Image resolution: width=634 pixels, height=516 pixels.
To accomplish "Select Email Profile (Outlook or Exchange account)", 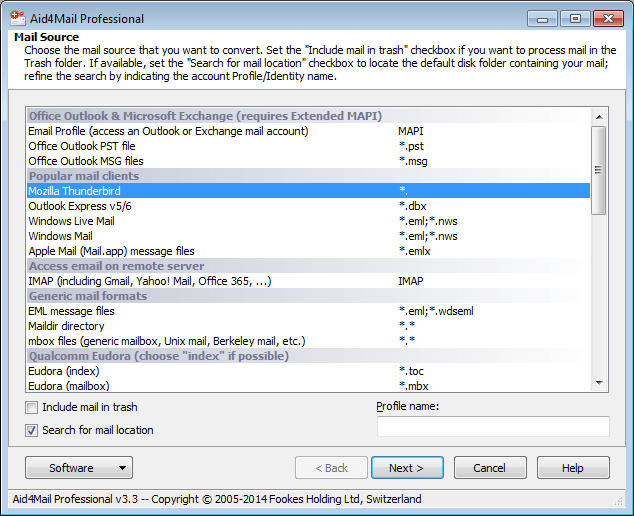I will point(308,131).
